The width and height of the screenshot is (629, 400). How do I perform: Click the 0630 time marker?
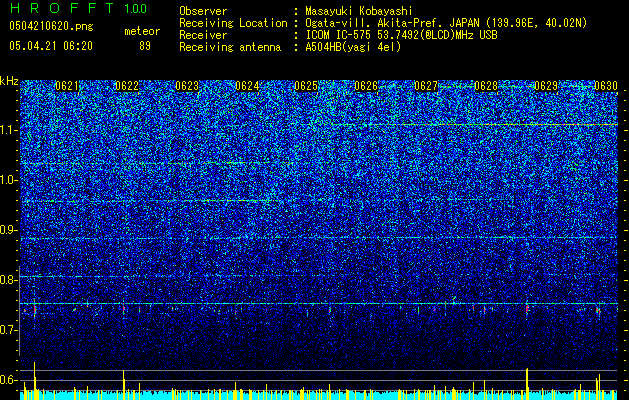[x=606, y=86]
